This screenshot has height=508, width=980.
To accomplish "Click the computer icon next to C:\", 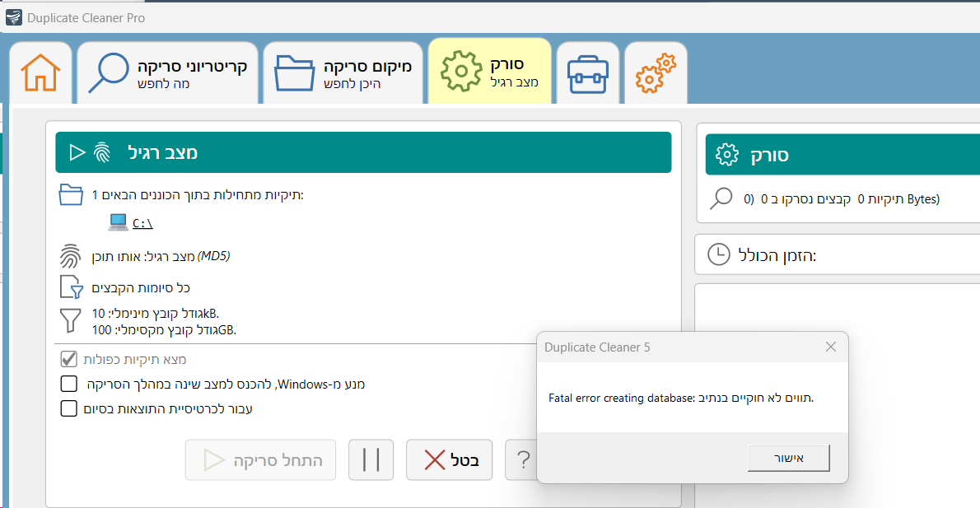I will [x=118, y=222].
